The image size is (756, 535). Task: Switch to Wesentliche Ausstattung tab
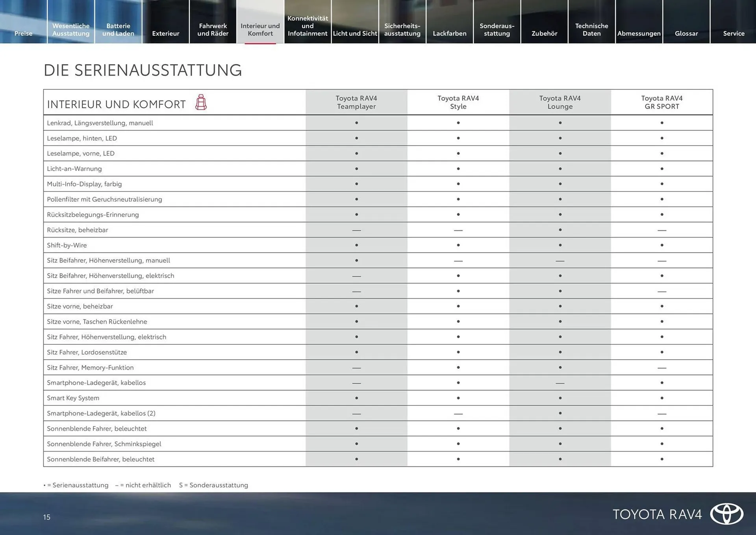pos(71,30)
